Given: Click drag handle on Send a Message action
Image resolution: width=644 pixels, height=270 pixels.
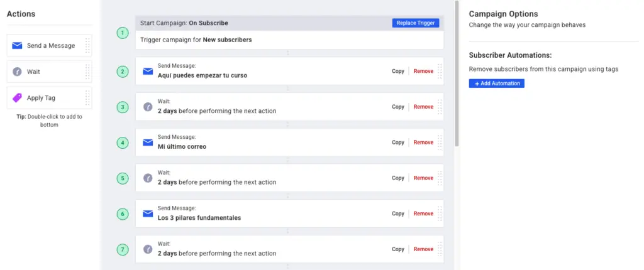Looking at the screenshot, I should [87, 46].
